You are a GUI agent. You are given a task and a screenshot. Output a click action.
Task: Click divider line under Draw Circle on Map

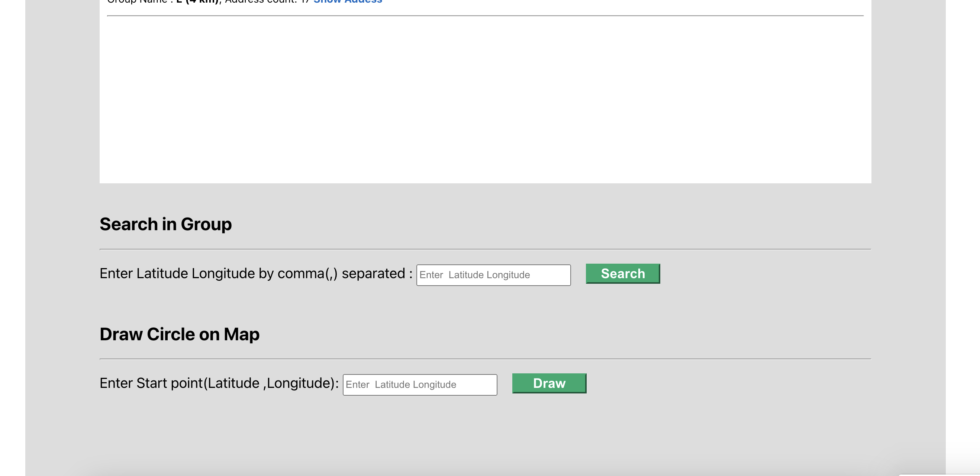[485, 359]
